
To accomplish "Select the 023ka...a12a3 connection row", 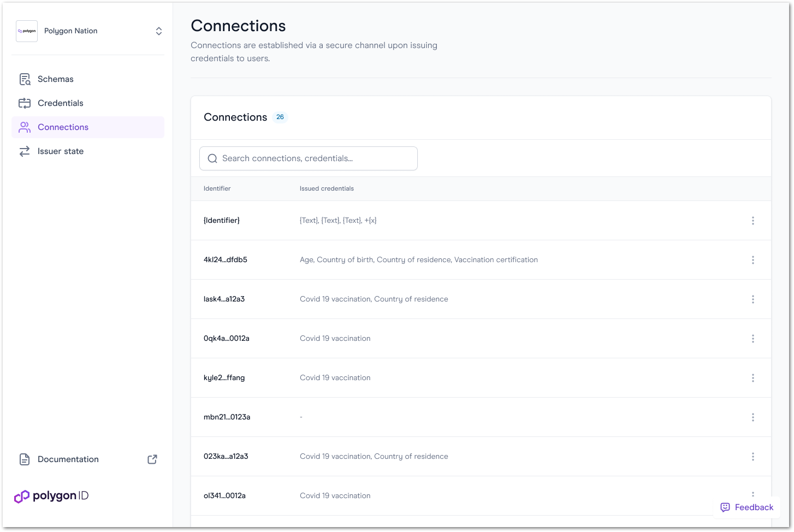I will click(481, 457).
